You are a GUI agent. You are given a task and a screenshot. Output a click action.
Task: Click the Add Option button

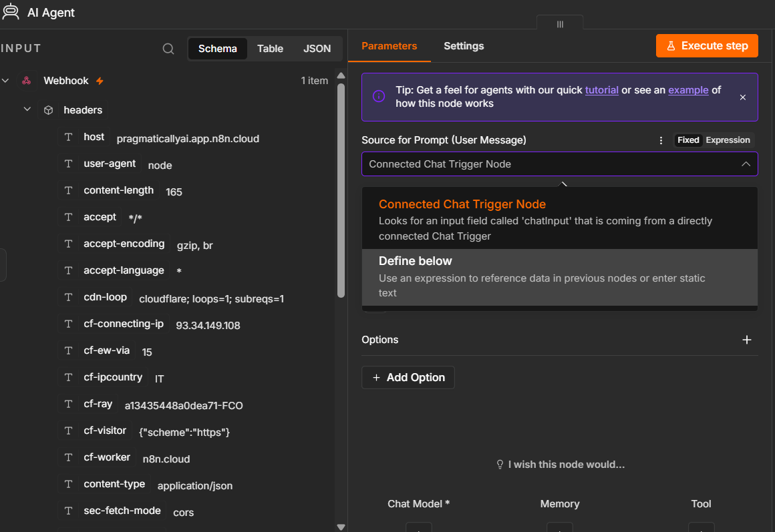click(408, 377)
